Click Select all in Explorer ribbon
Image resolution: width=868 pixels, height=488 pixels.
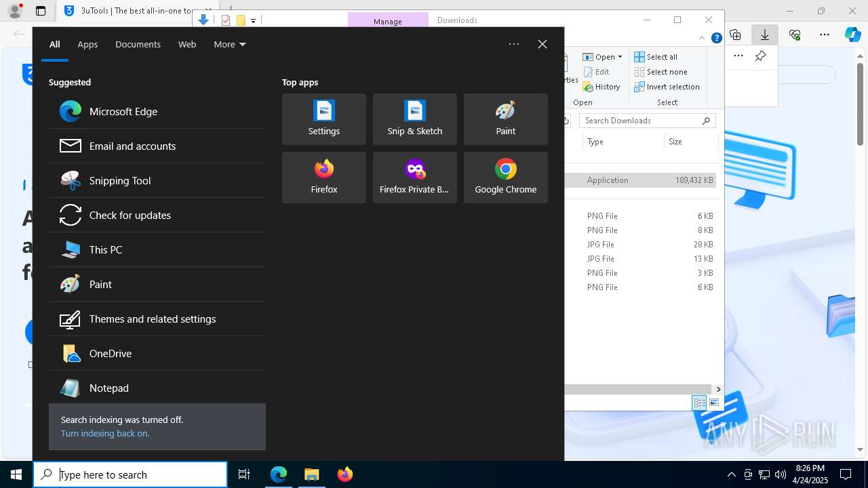click(656, 57)
